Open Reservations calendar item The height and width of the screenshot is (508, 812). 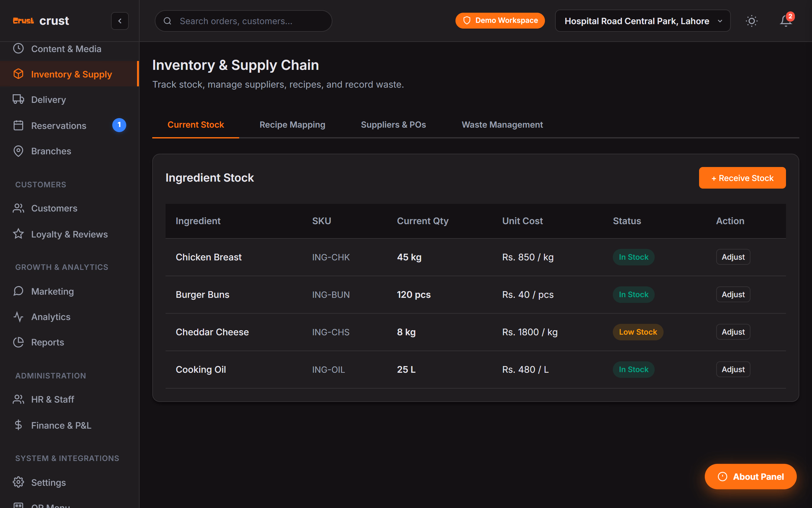tap(69, 125)
